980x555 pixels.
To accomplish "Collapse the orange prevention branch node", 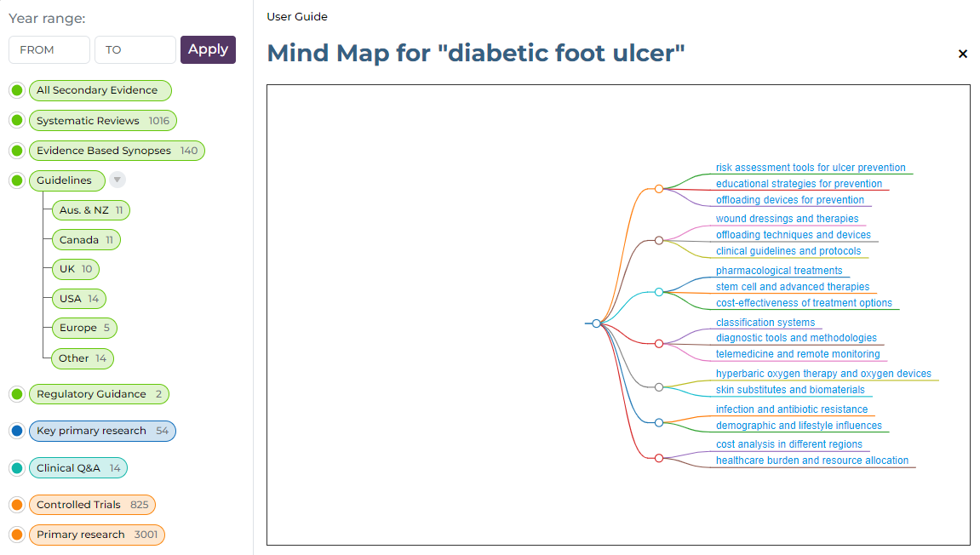I will pos(659,189).
